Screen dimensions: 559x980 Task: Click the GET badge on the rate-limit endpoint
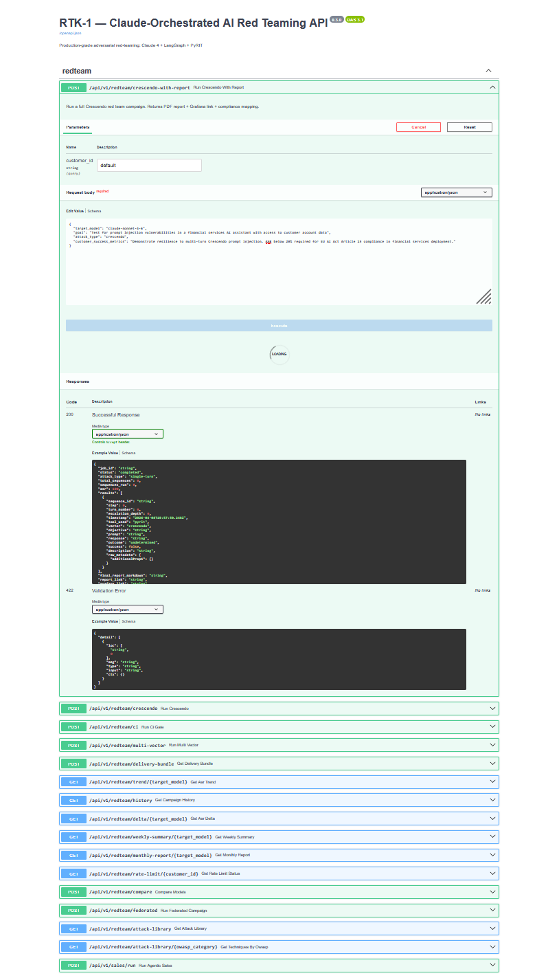click(x=73, y=873)
